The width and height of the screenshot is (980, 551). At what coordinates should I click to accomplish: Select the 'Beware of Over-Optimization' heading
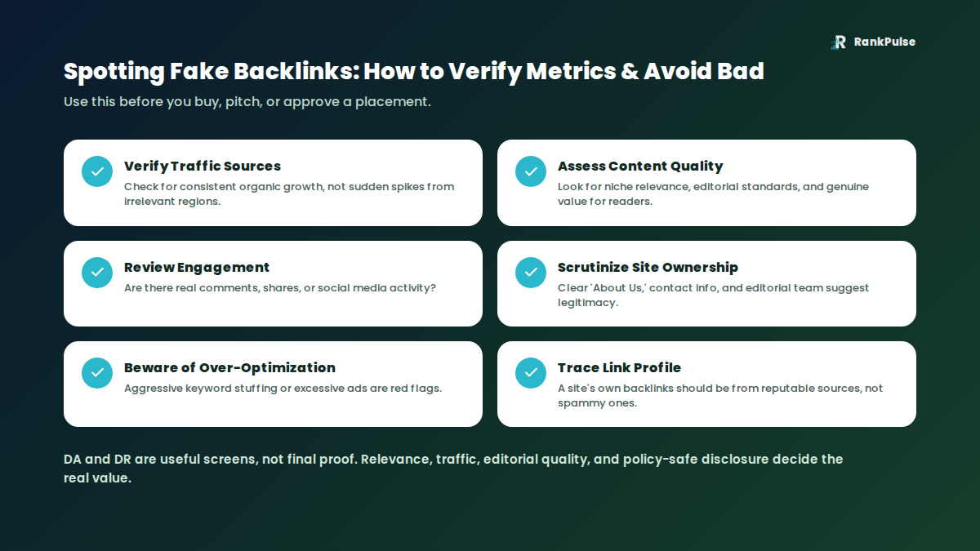point(229,368)
